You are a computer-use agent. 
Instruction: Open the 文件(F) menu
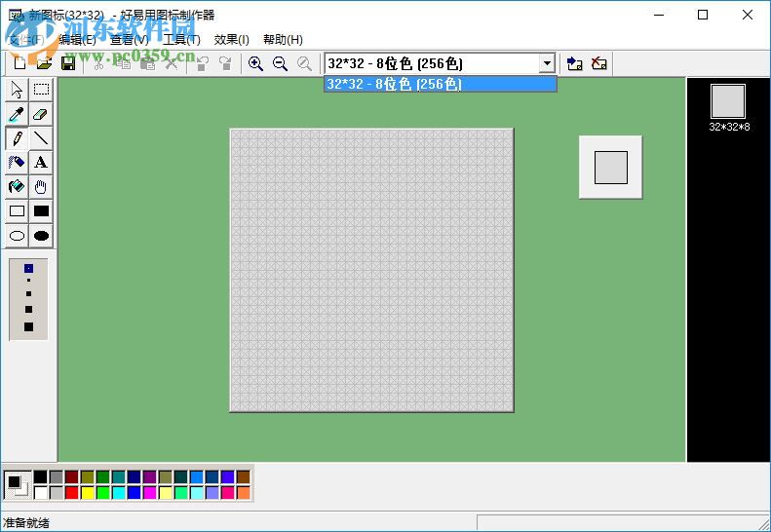pos(27,40)
